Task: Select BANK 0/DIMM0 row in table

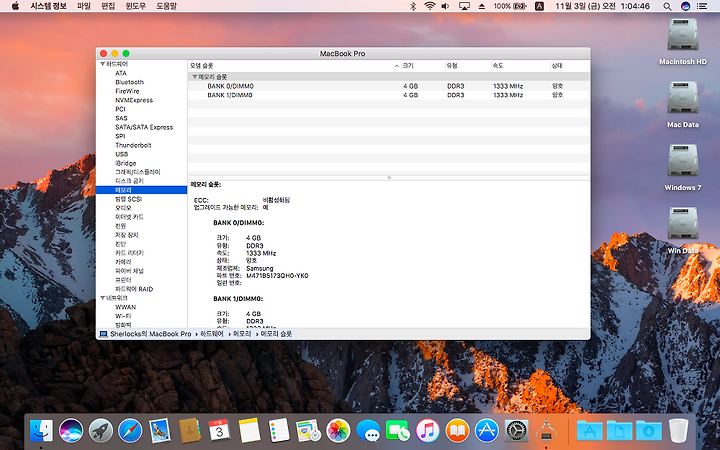Action: (x=388, y=86)
